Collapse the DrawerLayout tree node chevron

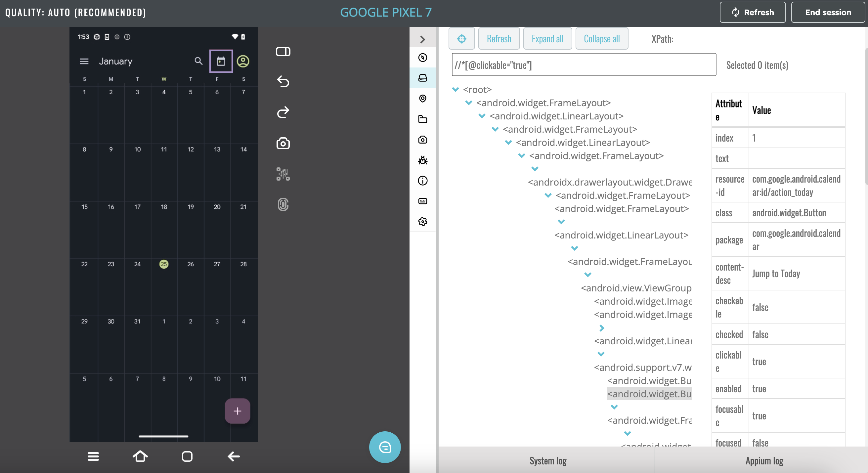535,169
